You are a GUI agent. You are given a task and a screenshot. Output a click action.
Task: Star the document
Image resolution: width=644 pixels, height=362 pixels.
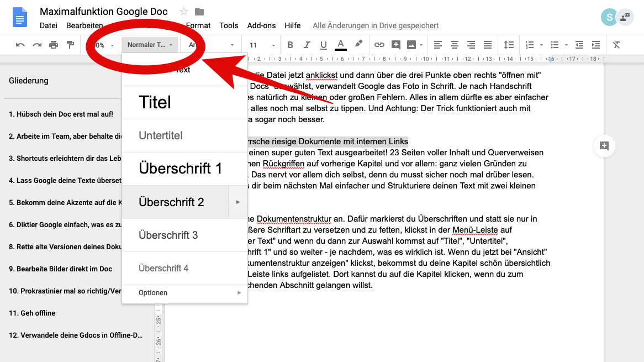184,12
